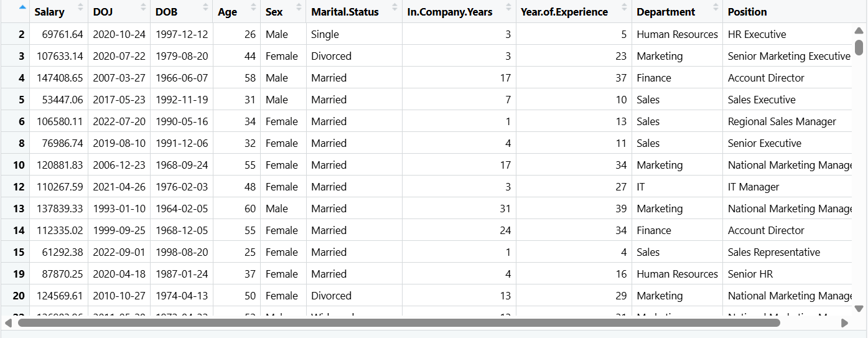Image resolution: width=868 pixels, height=338 pixels.
Task: Click the horizontal scrollbar right arrow
Action: [844, 323]
